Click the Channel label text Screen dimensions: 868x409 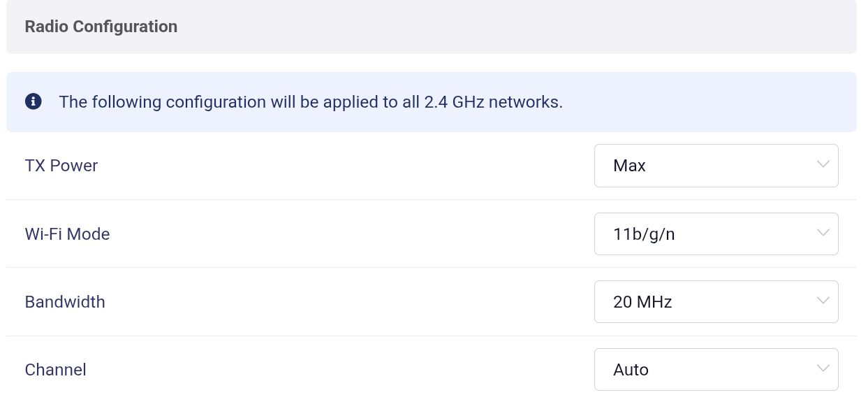[x=56, y=369]
